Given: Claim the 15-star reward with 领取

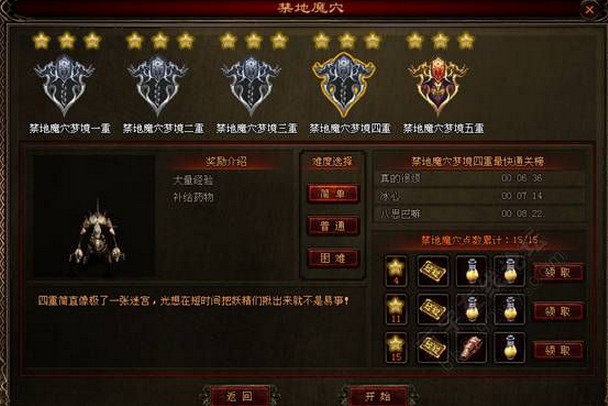Looking at the screenshot, I should coord(558,351).
